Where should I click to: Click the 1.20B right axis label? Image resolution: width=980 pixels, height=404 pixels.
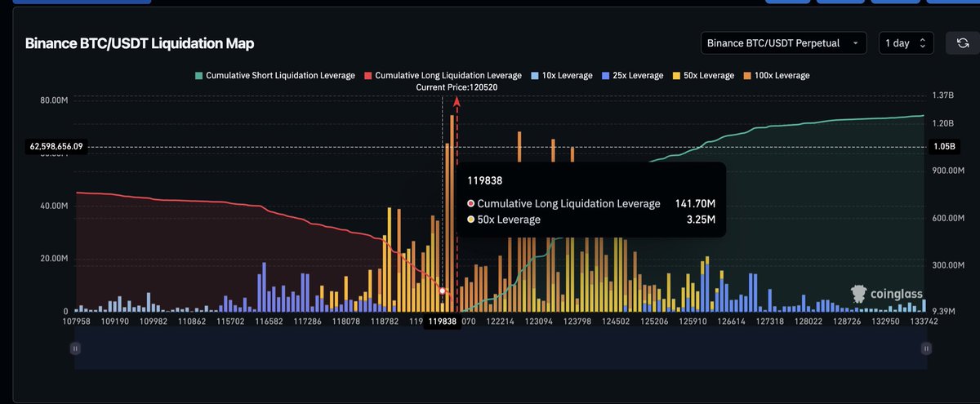(943, 123)
